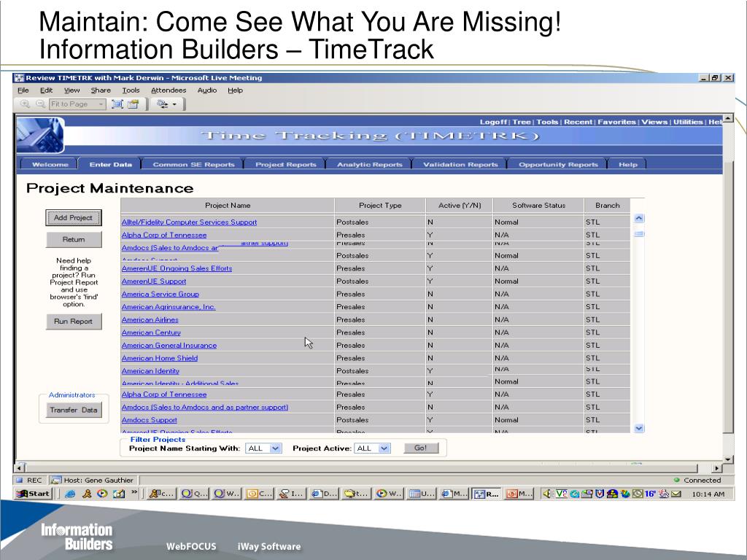Open American Airlines project link
The image size is (747, 560).
click(150, 319)
